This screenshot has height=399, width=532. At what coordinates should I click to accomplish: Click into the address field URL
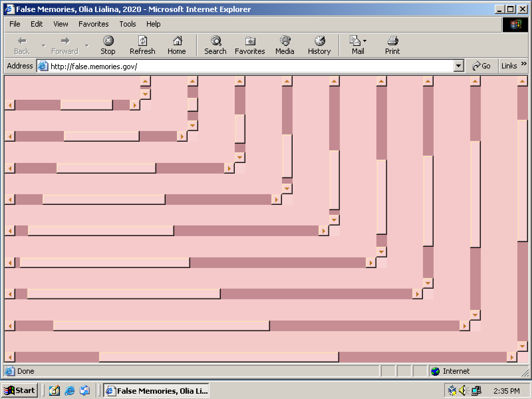coord(94,66)
